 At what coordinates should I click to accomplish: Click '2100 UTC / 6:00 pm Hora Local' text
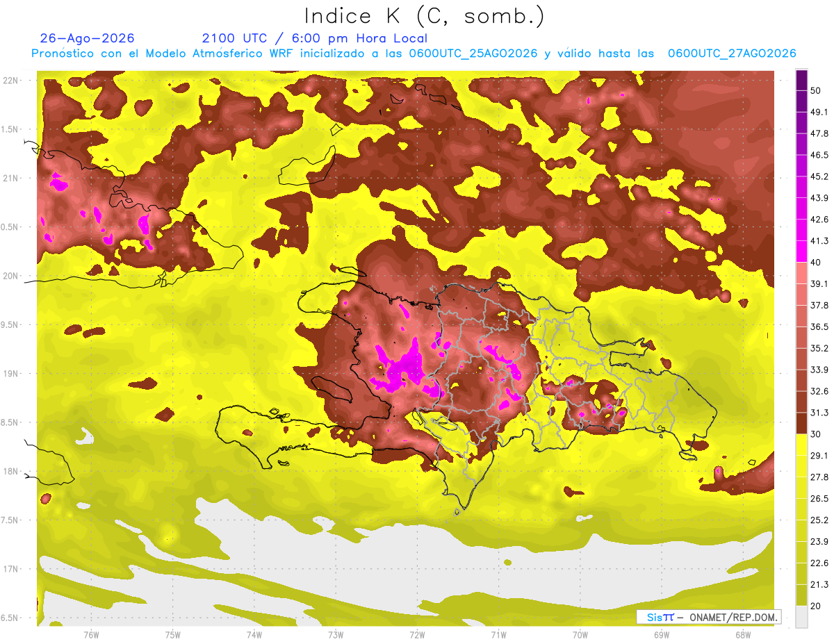pos(315,38)
